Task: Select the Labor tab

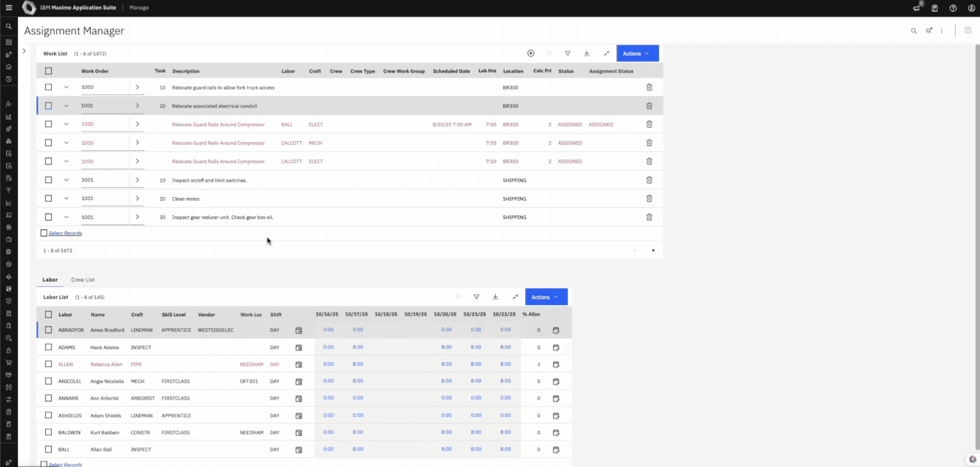Action: 50,279
